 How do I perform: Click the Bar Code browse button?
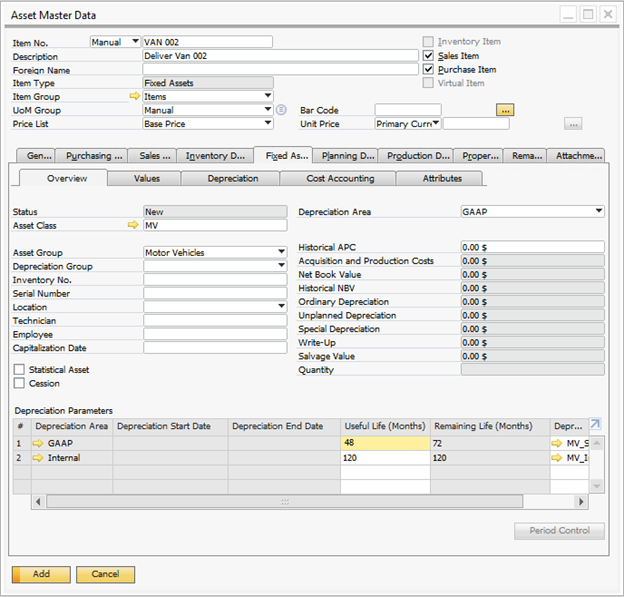click(505, 110)
